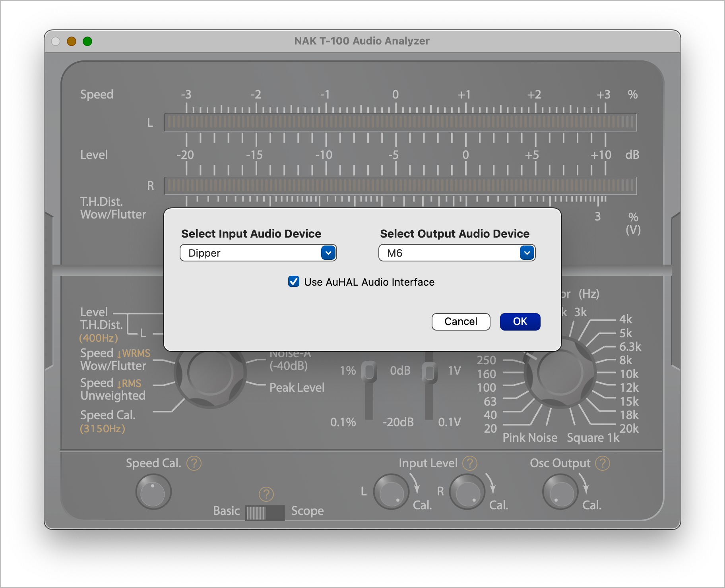Click the R channel meter bar
Screen dimensions: 725x588
(x=401, y=186)
